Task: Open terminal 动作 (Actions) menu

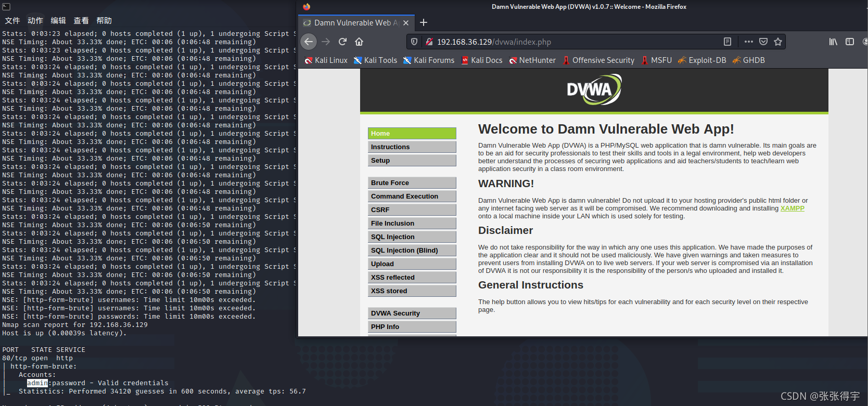Action: (x=35, y=21)
